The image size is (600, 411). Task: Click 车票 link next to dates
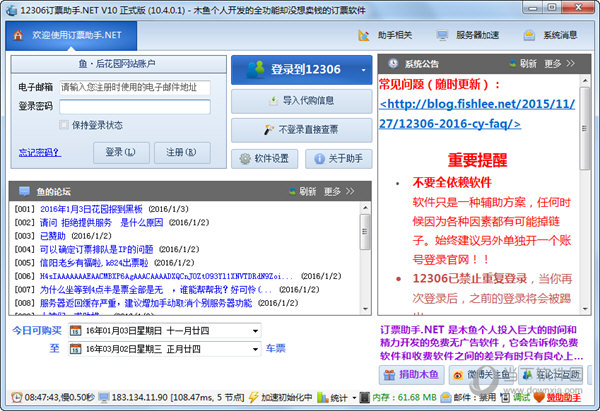click(276, 348)
